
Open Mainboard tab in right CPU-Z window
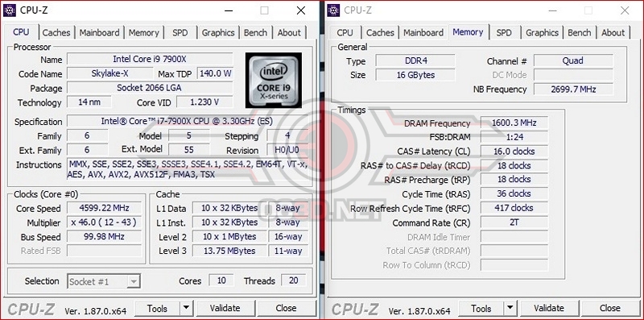pos(423,32)
